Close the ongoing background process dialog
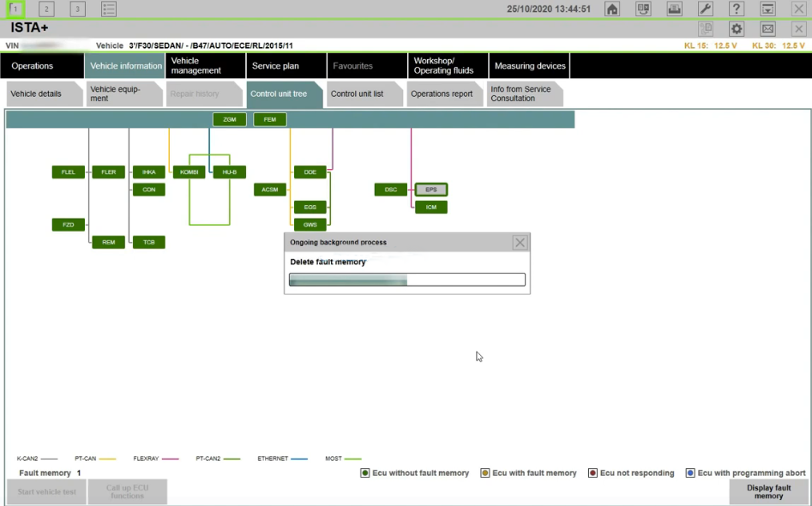 click(x=520, y=243)
